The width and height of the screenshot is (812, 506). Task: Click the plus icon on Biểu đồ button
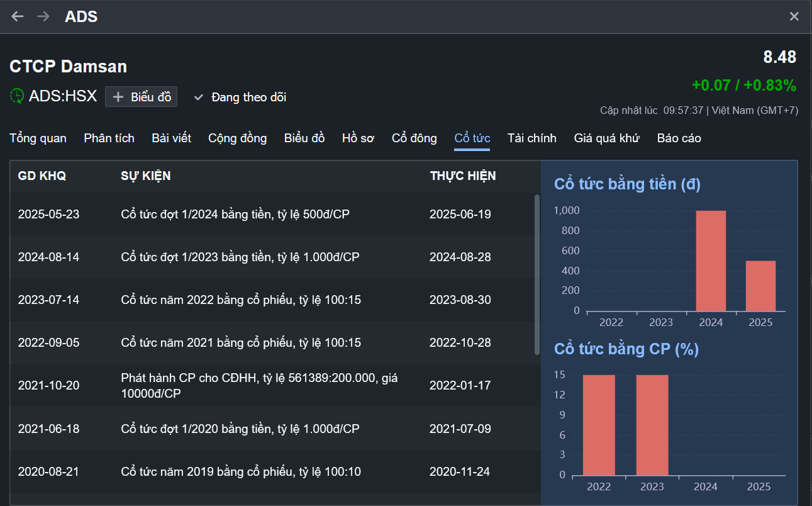[118, 98]
